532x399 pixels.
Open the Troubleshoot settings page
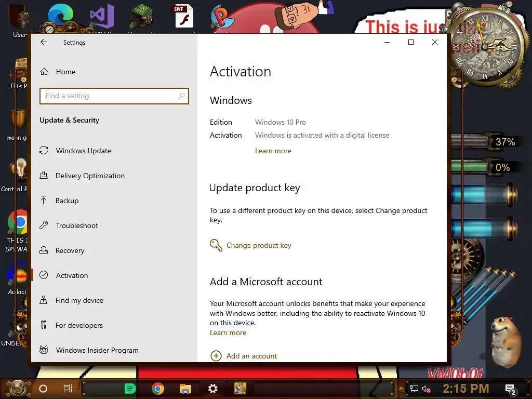pyautogui.click(x=114, y=225)
